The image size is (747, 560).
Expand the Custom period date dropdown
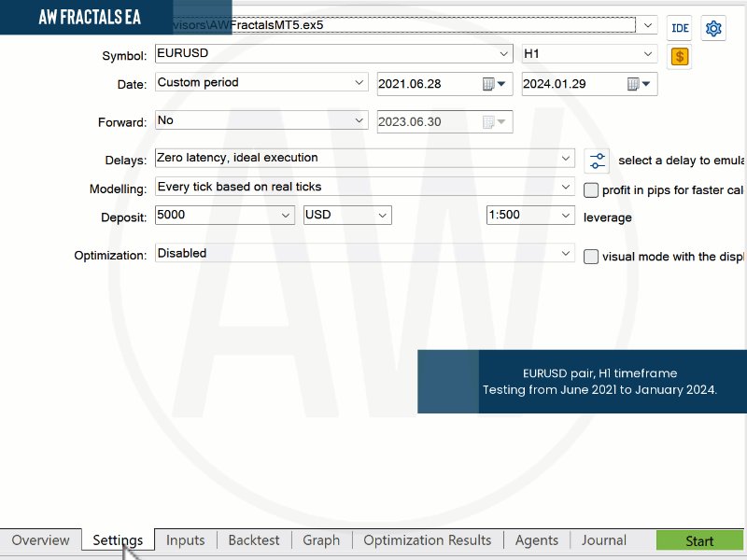click(359, 82)
